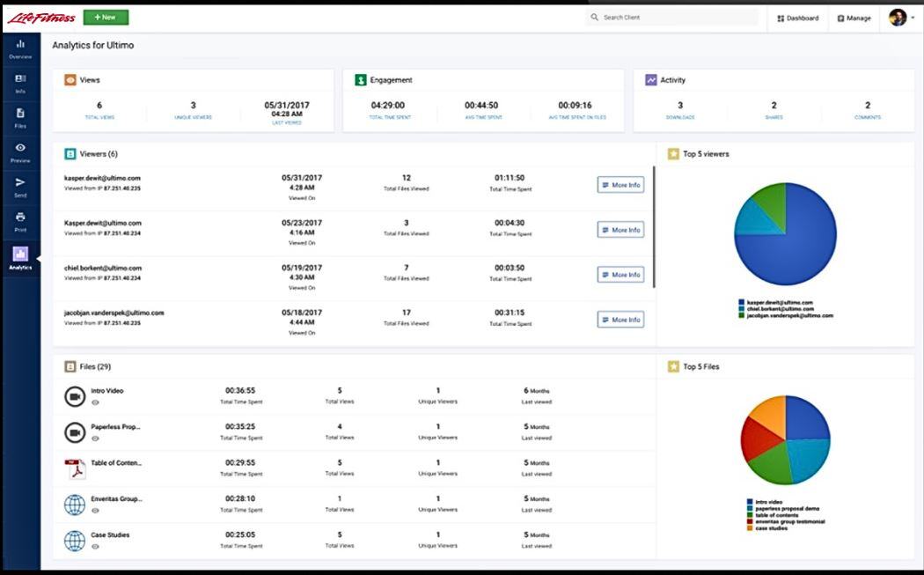Open the Info sidebar item
Image resolution: width=924 pixels, height=575 pixels.
point(20,83)
